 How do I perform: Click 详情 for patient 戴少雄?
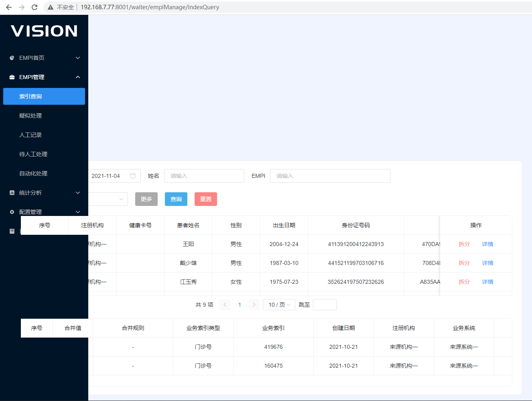487,263
